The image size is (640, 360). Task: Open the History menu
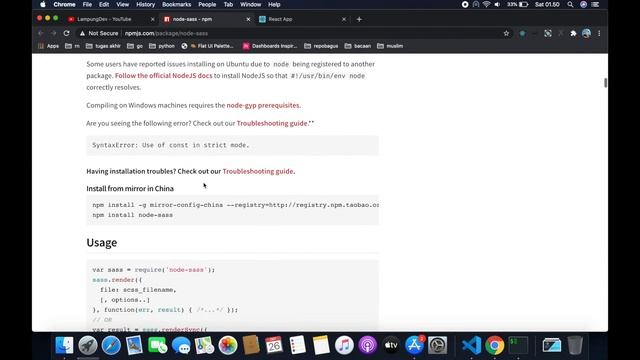coord(145,4)
